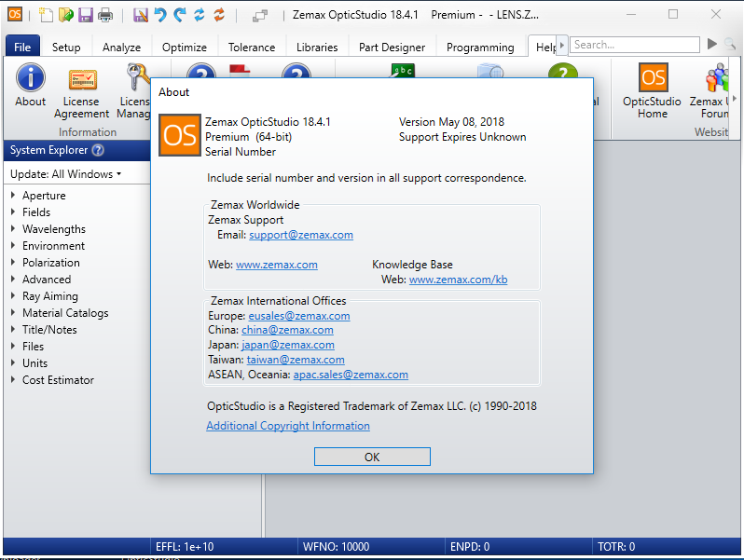
Task: Click the ribbon tabs scroll-right arrow
Action: pyautogui.click(x=562, y=46)
